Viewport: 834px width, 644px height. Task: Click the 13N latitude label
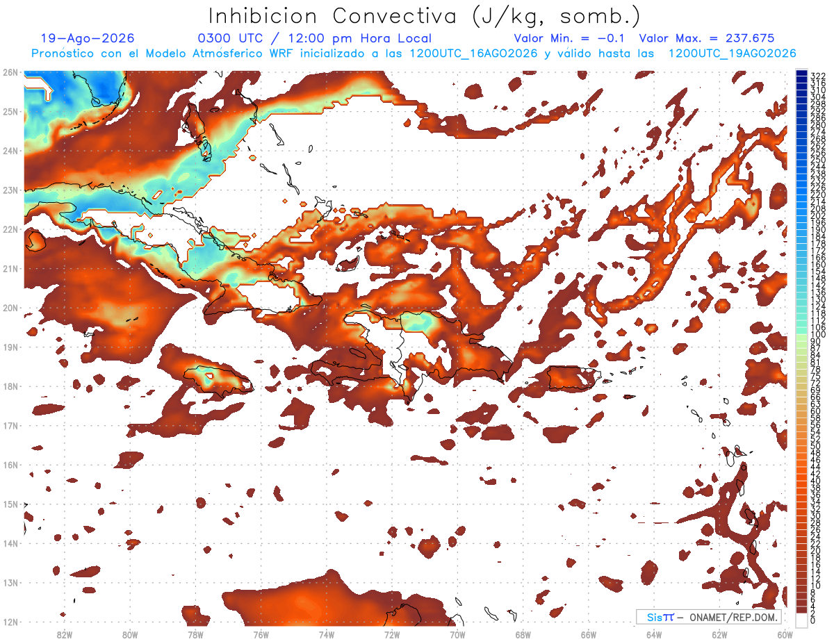pos(10,582)
